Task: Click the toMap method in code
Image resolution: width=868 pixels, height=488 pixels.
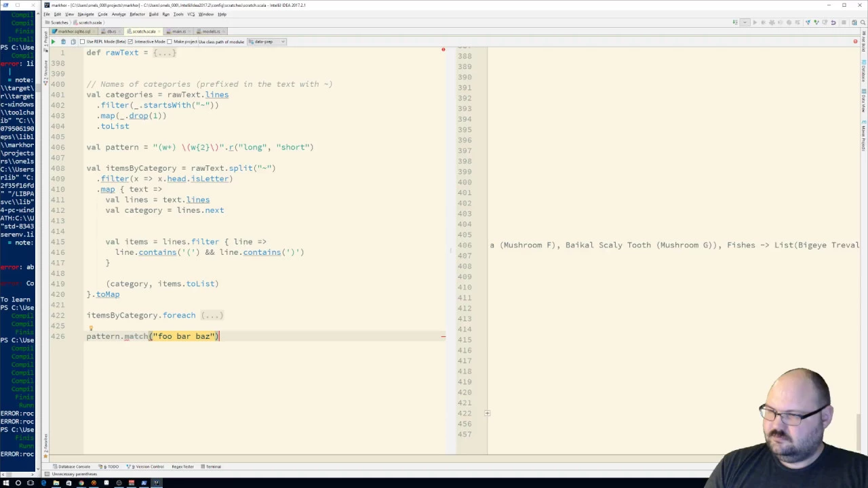Action: click(x=108, y=294)
